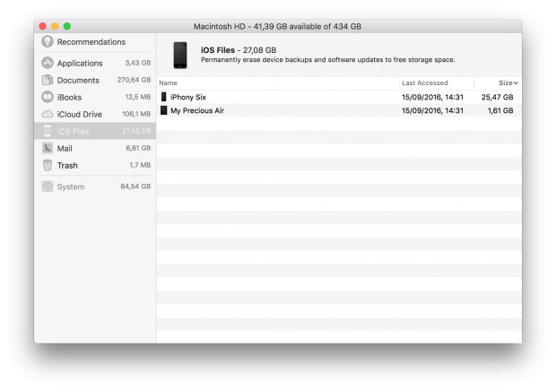Click the System gear icon

click(48, 187)
